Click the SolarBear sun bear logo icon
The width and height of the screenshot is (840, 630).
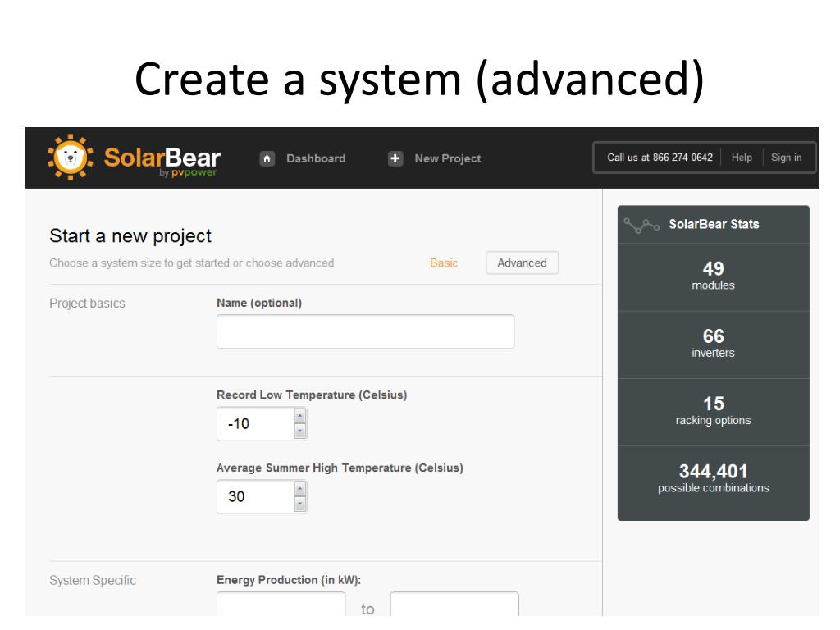(x=71, y=157)
